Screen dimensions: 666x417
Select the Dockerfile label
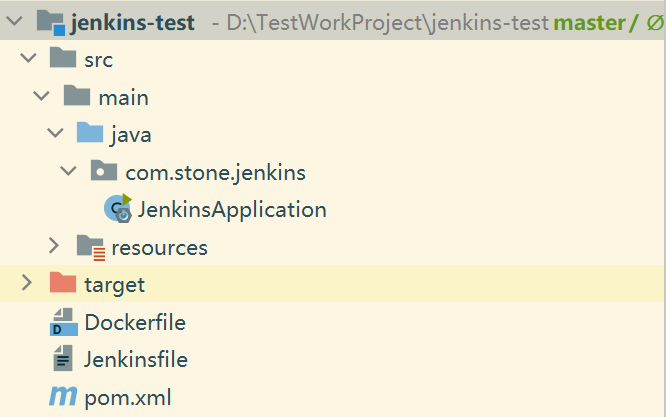[x=135, y=323]
